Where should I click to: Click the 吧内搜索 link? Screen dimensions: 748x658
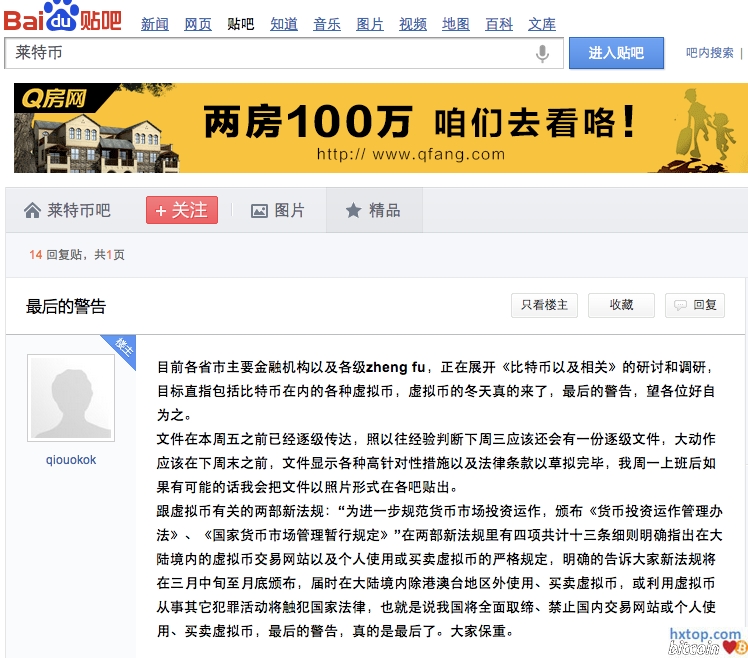(x=709, y=53)
